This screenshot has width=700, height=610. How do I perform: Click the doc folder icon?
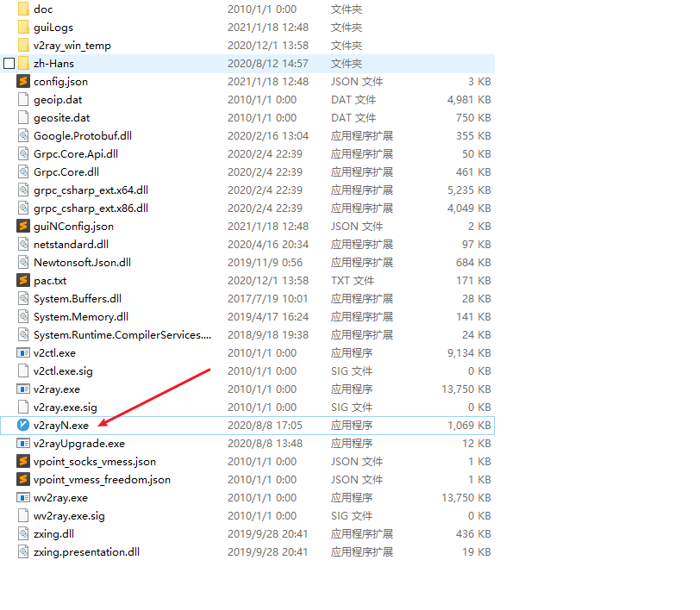[23, 9]
